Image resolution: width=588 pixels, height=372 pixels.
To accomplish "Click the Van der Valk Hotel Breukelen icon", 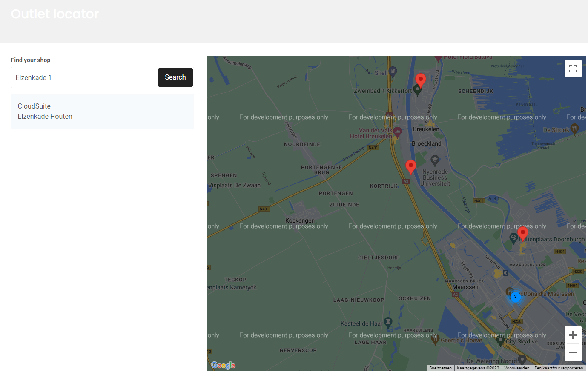I will pos(397,132).
